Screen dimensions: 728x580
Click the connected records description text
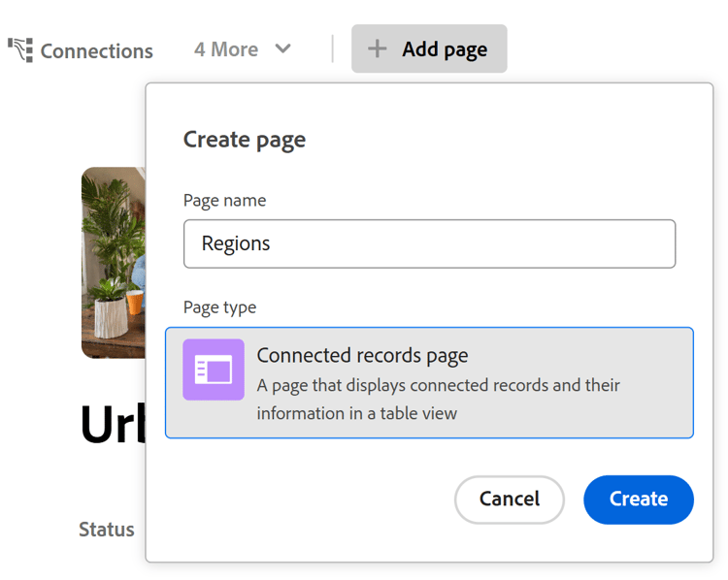438,399
